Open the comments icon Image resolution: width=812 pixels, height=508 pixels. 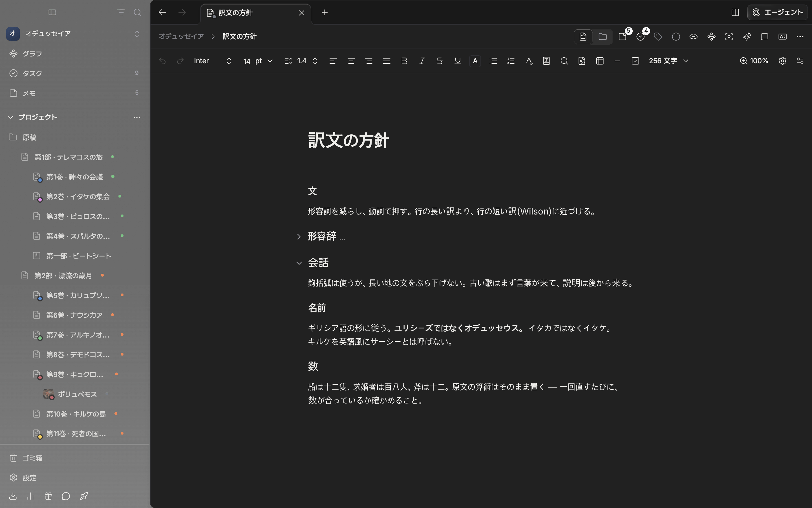(765, 37)
